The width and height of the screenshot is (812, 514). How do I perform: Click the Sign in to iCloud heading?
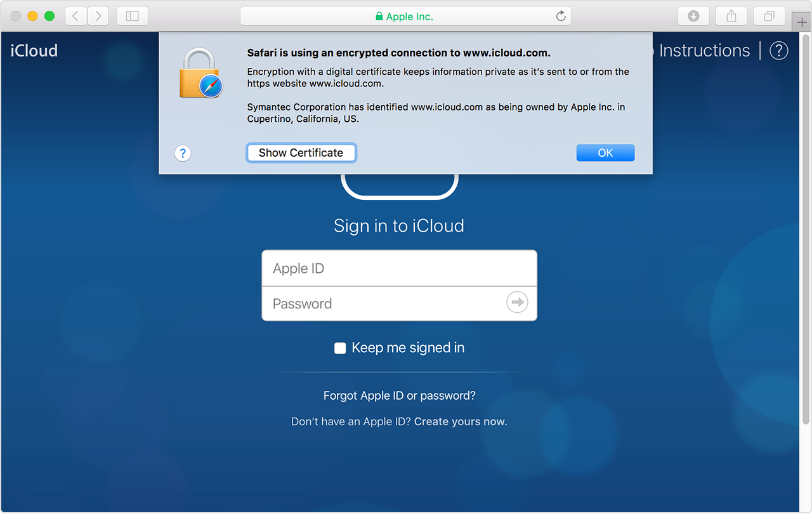click(x=399, y=226)
